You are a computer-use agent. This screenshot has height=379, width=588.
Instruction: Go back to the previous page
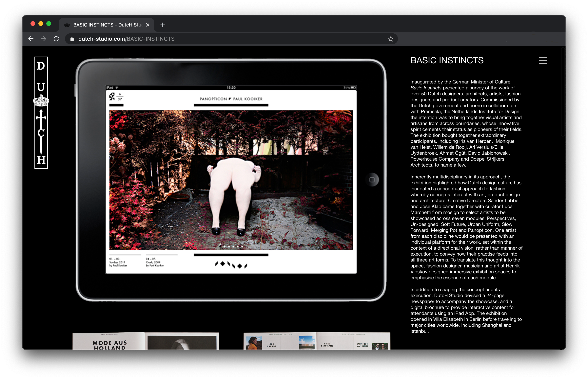click(31, 39)
